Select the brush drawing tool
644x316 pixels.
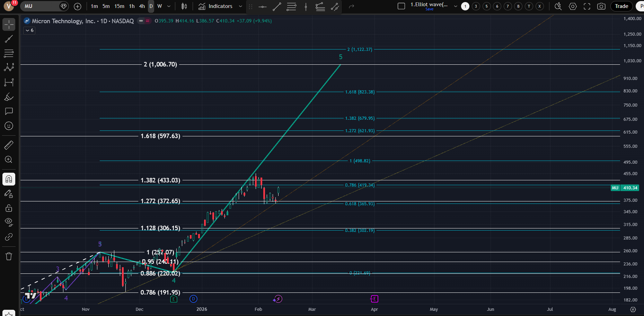click(x=9, y=97)
